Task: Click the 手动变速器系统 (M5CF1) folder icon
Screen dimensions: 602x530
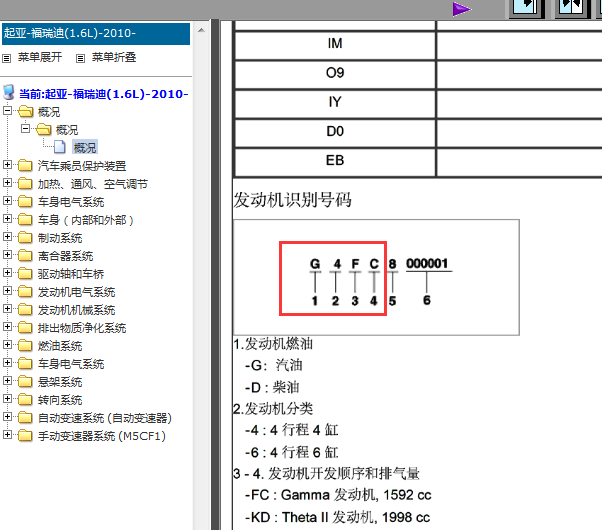Action: pos(25,436)
